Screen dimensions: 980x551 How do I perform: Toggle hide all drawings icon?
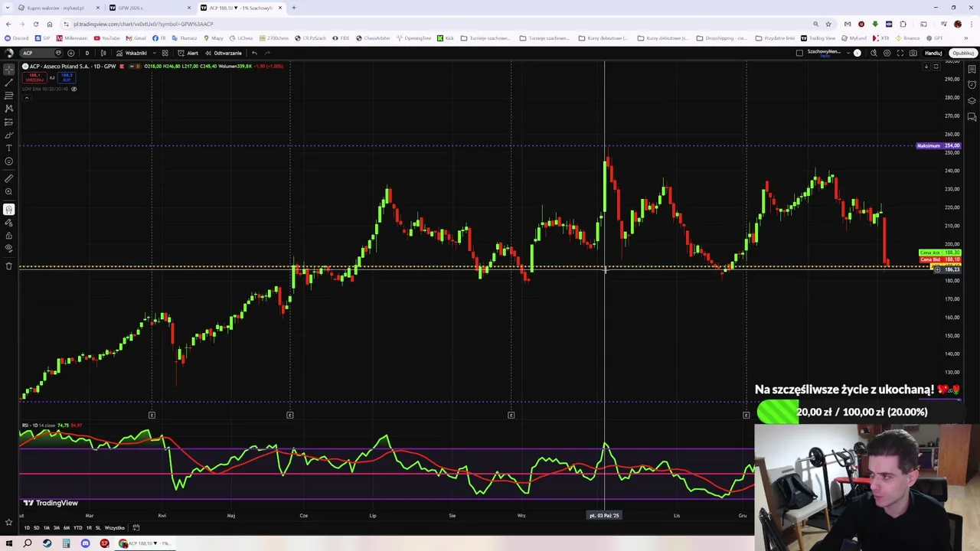tap(9, 248)
